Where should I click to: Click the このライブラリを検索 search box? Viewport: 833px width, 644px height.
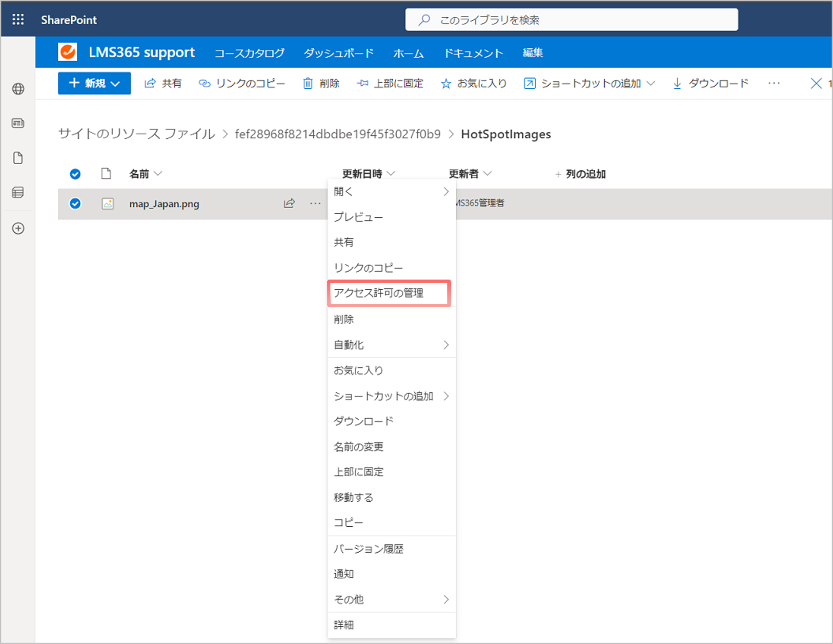click(571, 19)
